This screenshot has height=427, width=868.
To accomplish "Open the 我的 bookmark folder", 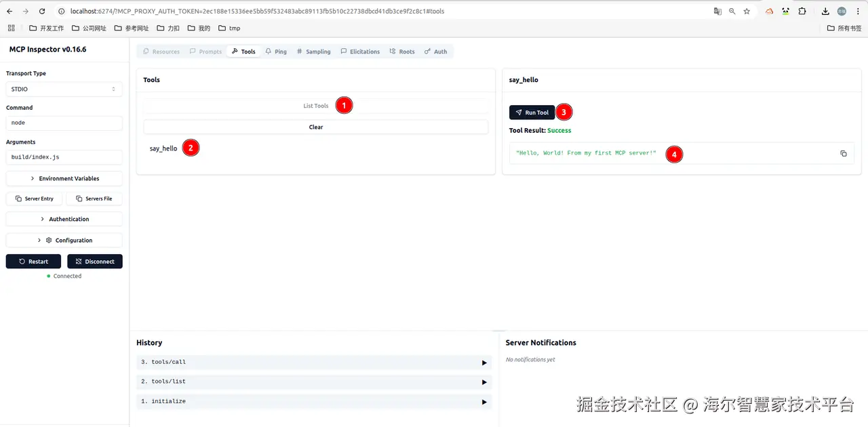I will [x=199, y=28].
